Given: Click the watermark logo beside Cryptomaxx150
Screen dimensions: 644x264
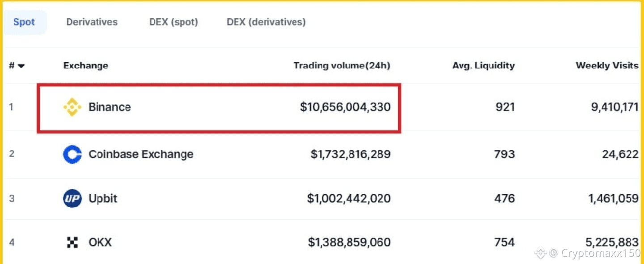Looking at the screenshot, I should coord(540,253).
